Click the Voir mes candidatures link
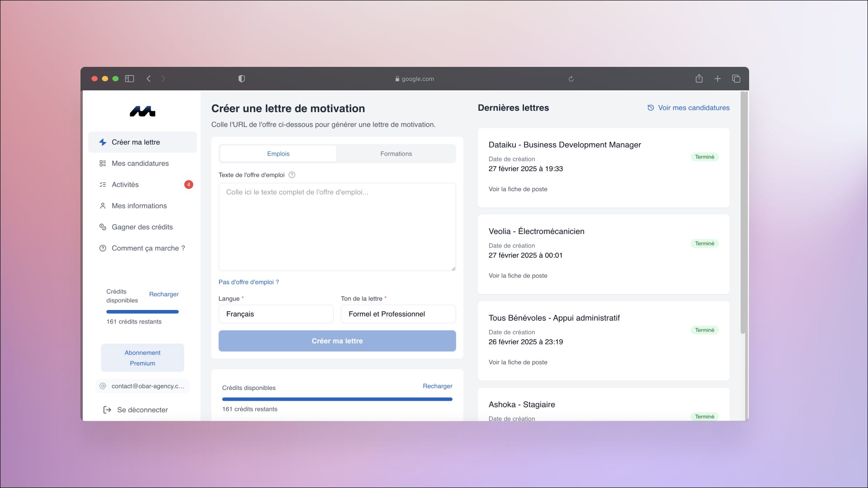Screen dimensions: 868x488 (693, 108)
